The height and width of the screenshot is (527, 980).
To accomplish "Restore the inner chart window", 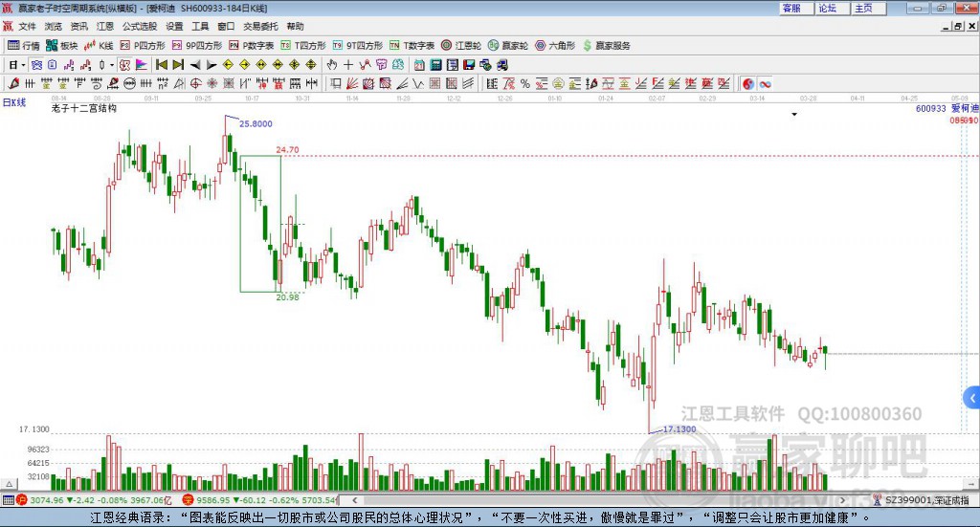I will pos(957,26).
